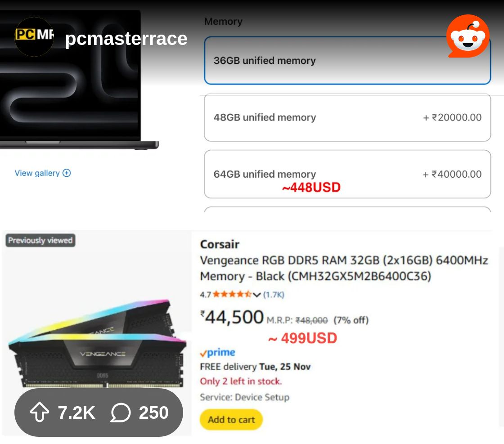
Task: Open the pcmasterrace community name
Action: tap(126, 39)
